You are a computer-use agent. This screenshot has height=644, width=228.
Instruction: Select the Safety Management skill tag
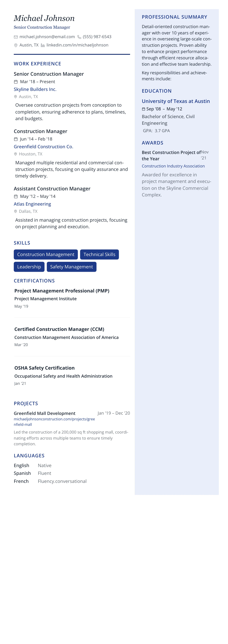(x=71, y=267)
